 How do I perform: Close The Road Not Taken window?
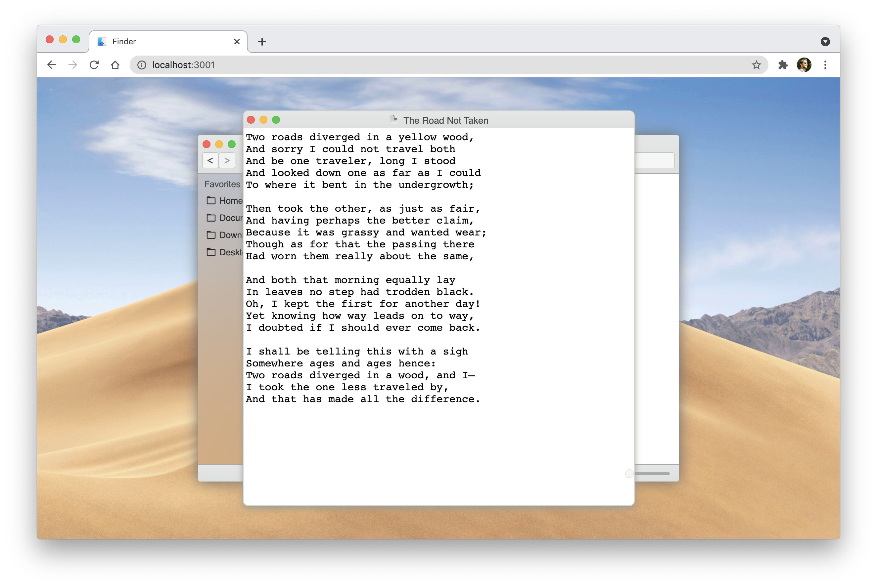[251, 120]
